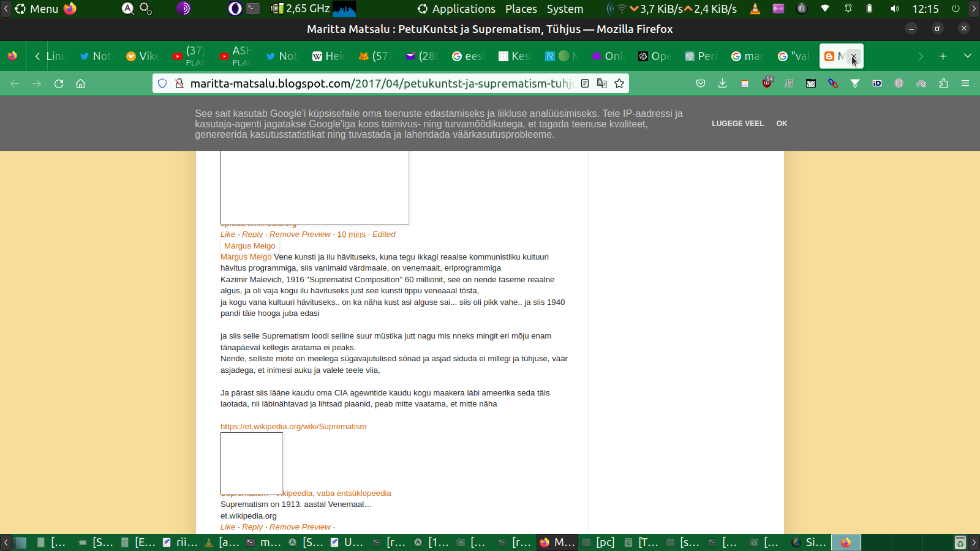This screenshot has width=980, height=551.
Task: Open the 10 mins timestamp link
Action: click(x=351, y=234)
